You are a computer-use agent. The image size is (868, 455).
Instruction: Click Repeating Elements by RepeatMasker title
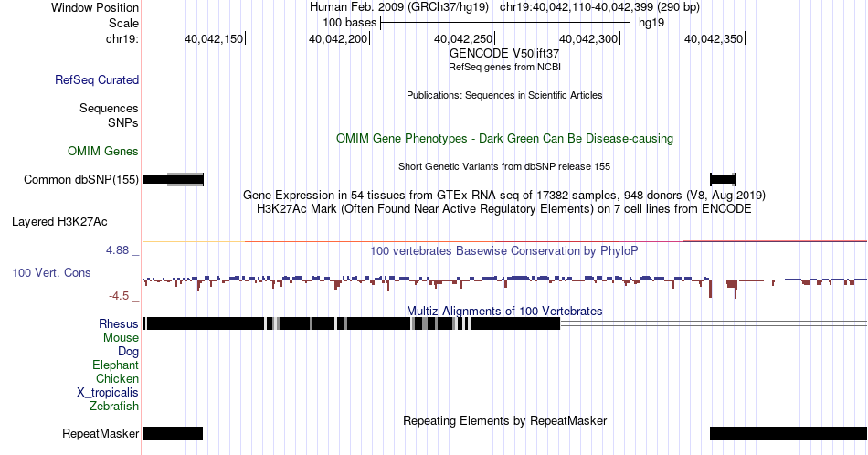pos(504,420)
